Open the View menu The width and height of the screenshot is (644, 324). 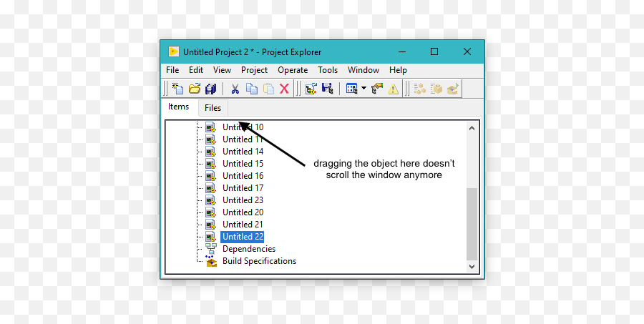[x=223, y=70]
